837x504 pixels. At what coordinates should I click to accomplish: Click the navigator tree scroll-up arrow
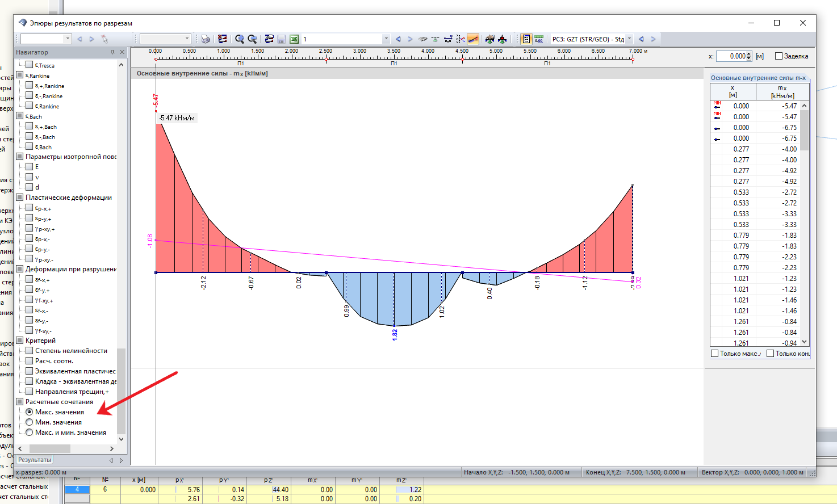tap(121, 65)
